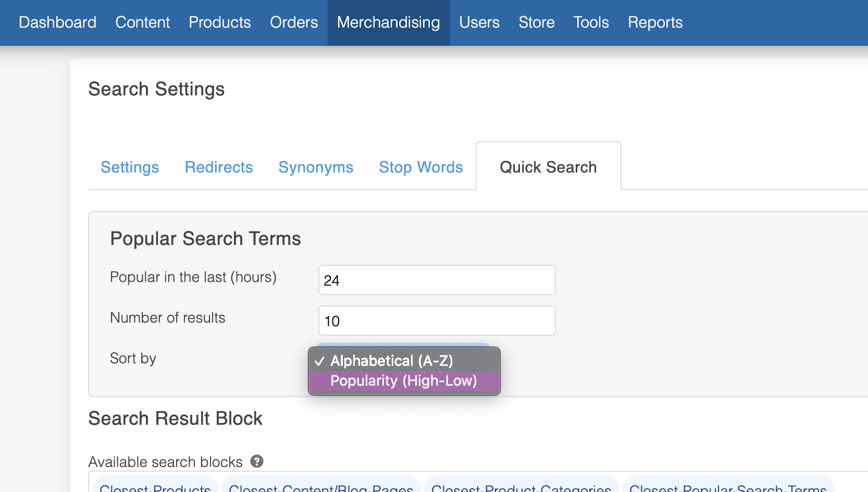Open the Tools menu
868x492 pixels.
(x=591, y=22)
